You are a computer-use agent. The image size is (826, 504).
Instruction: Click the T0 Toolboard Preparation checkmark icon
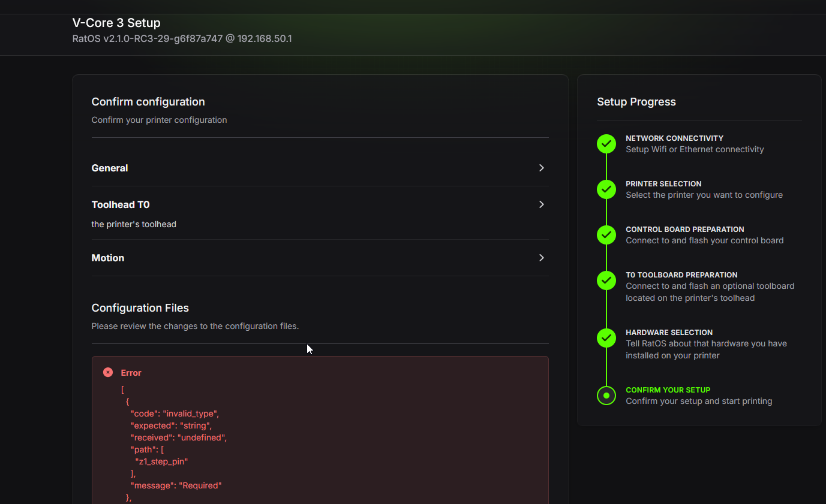[606, 280]
